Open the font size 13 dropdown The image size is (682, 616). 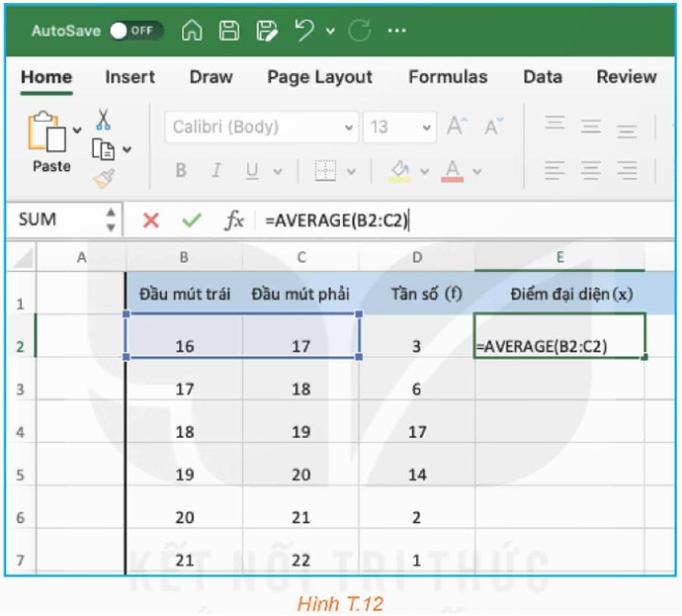coord(399,127)
